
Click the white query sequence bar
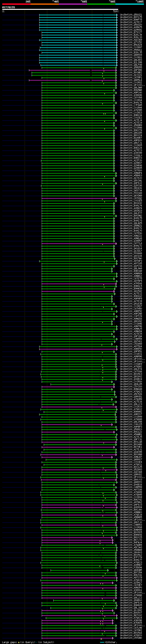(x=60, y=9)
